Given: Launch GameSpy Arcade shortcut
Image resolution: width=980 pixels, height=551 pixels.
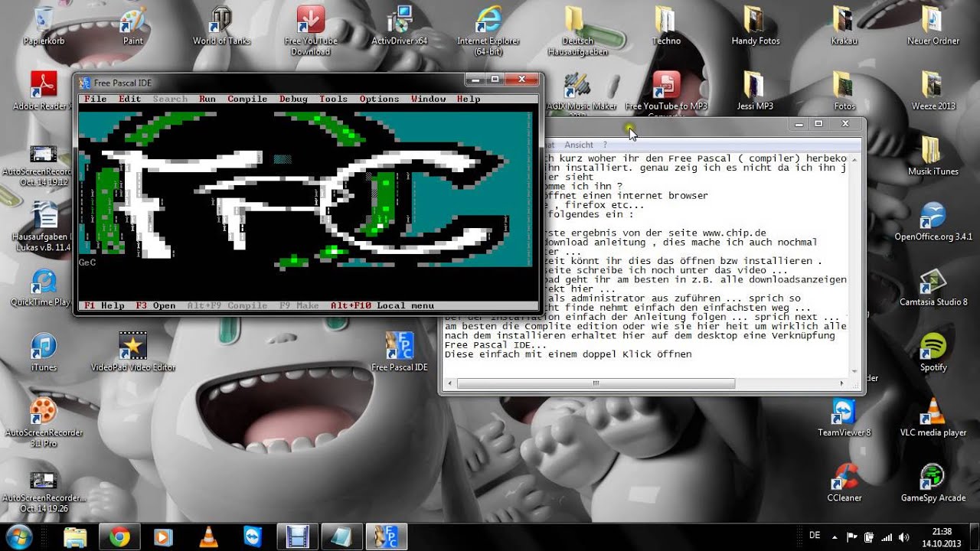Looking at the screenshot, I should [x=933, y=482].
